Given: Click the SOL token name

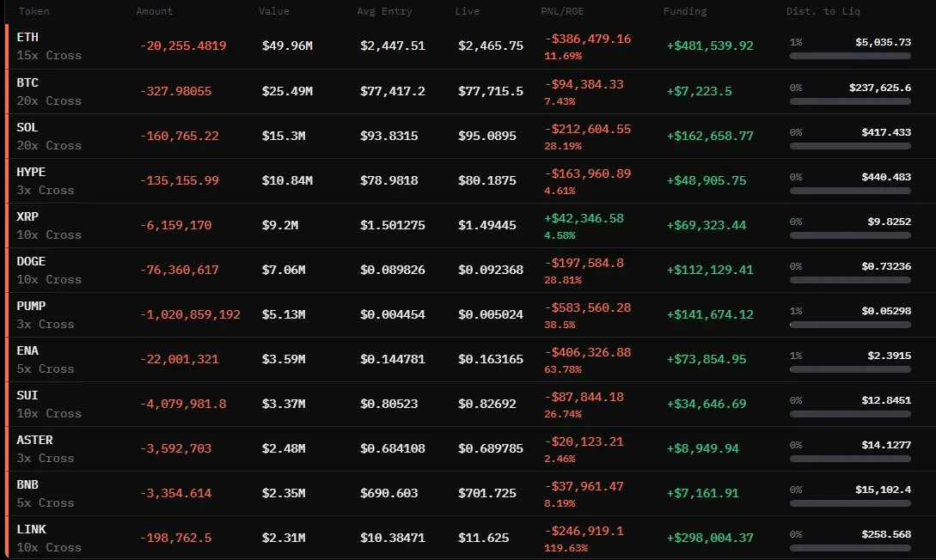Looking at the screenshot, I should point(28,128).
